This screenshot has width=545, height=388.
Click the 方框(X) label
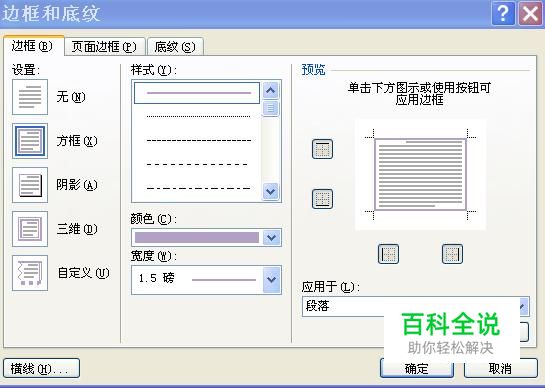(x=77, y=141)
